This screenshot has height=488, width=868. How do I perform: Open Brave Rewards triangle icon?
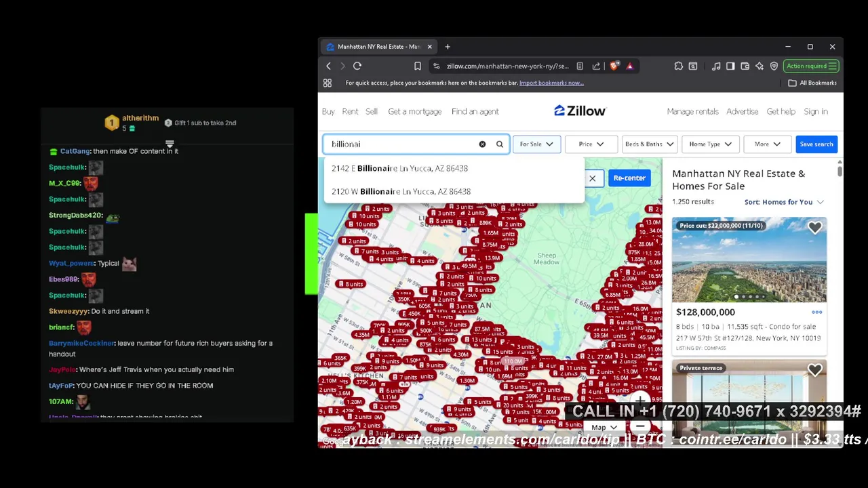[630, 66]
